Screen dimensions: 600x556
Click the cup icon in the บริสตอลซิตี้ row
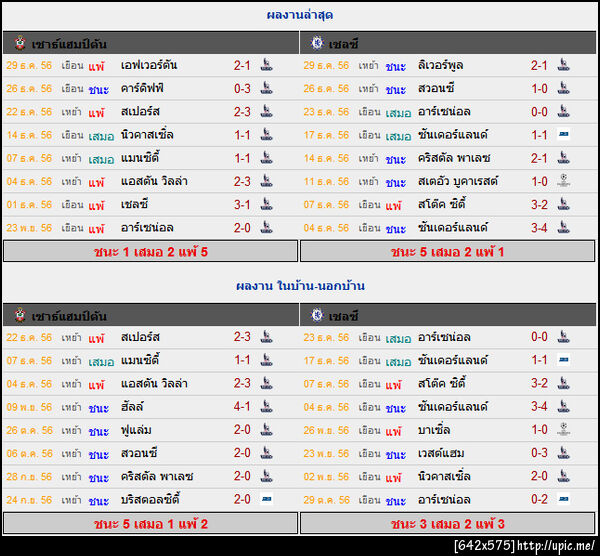point(266,499)
